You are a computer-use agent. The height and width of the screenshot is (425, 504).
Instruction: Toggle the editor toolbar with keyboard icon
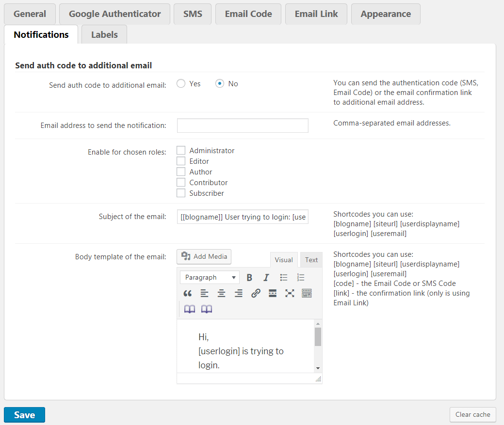click(307, 293)
